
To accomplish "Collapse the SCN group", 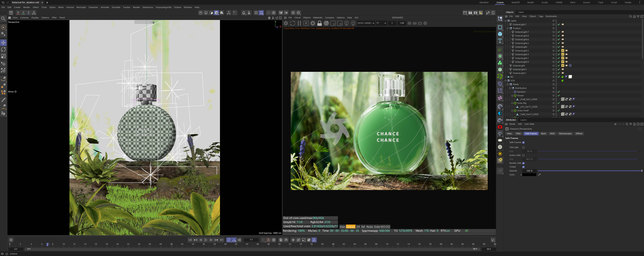I will click(505, 81).
